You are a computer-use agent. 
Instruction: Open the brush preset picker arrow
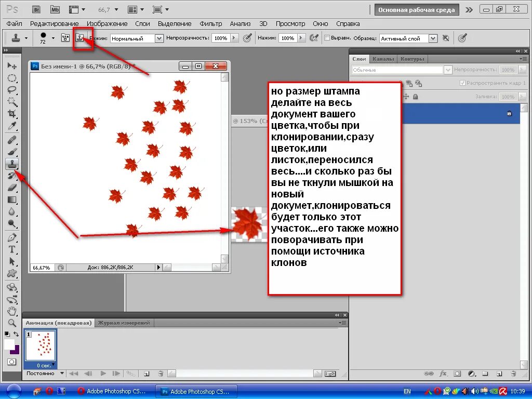(54, 38)
